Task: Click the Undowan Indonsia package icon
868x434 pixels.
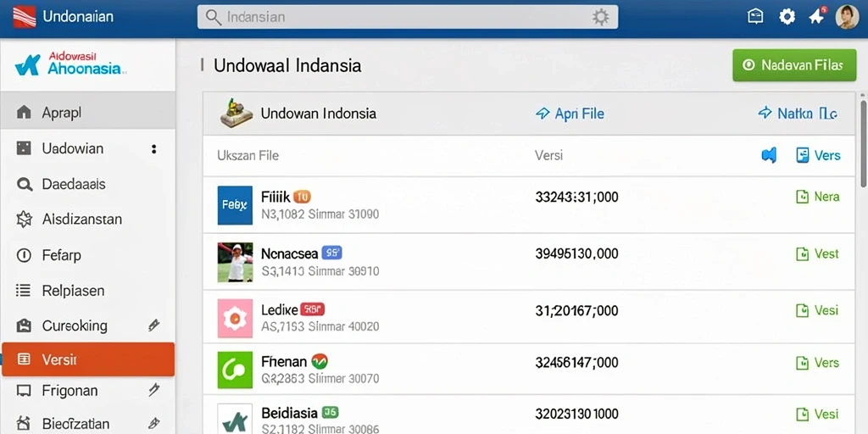Action: coord(236,114)
